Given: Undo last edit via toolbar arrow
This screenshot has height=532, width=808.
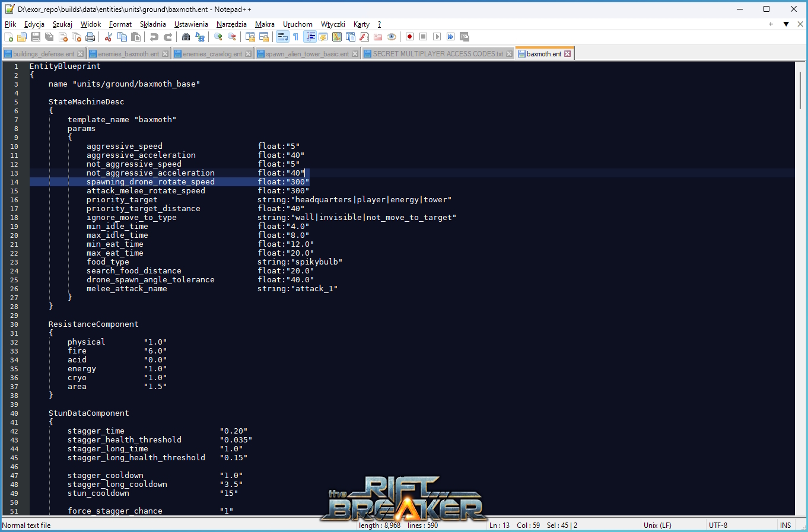Looking at the screenshot, I should click(154, 37).
